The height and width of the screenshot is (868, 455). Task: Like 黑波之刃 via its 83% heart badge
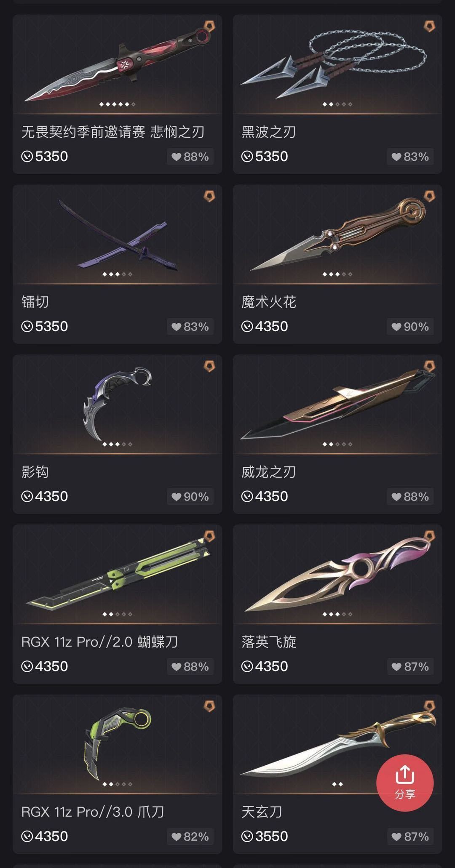(410, 157)
